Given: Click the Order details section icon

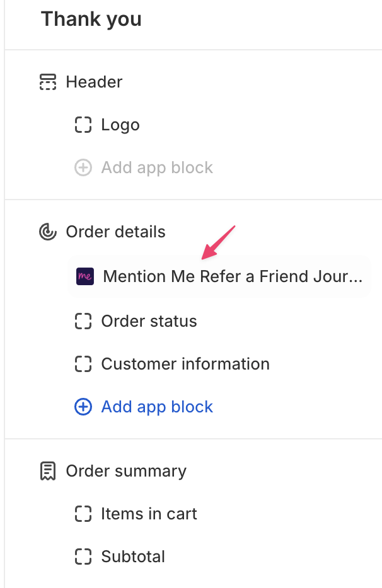Looking at the screenshot, I should [48, 232].
